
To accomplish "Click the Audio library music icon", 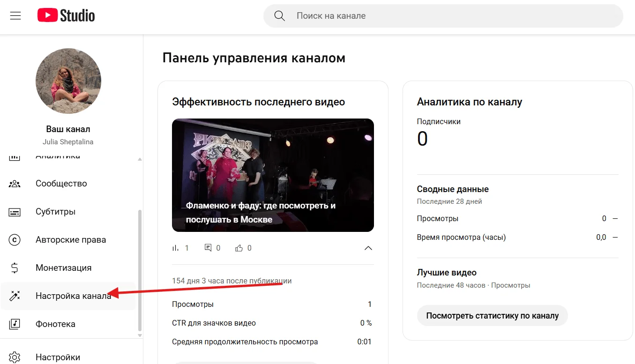I will coord(15,324).
